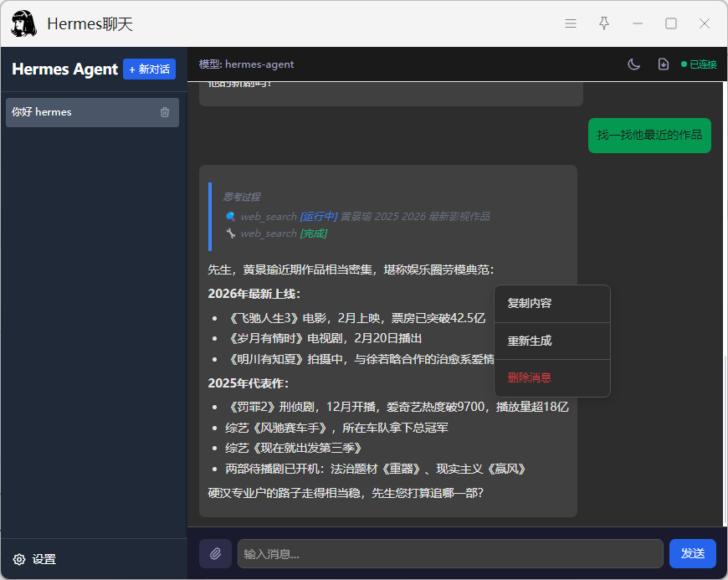728x580 pixels.
Task: Click the 《罚罪2》 bullet line
Action: click(x=397, y=408)
